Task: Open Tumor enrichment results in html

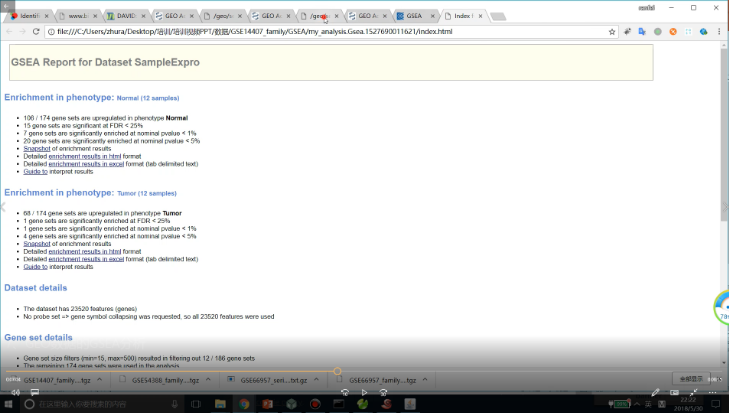Action: click(x=85, y=251)
